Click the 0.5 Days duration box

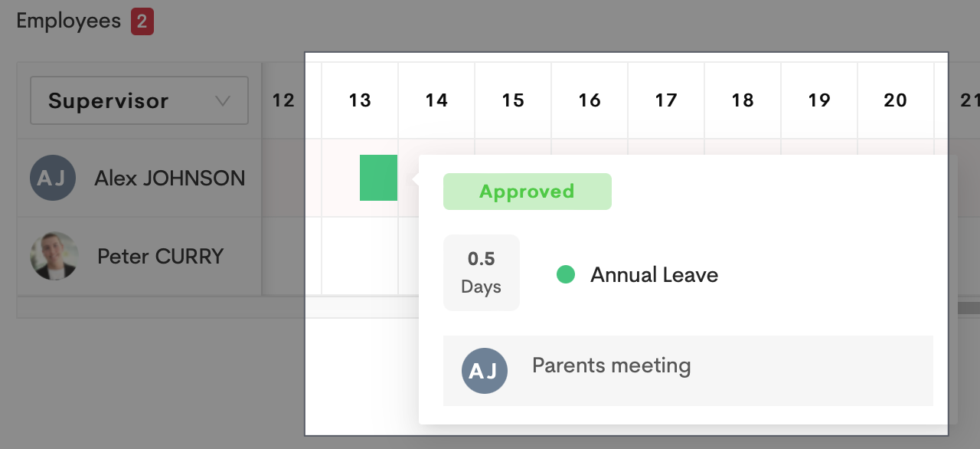coord(482,273)
